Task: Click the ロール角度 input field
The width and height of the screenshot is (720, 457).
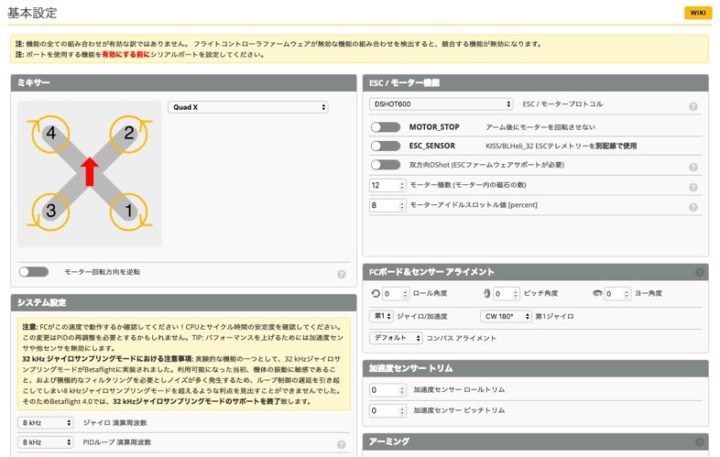Action: [395, 294]
